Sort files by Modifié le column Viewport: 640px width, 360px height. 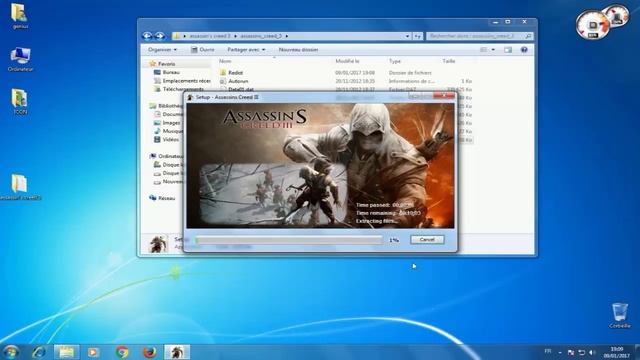click(x=347, y=61)
